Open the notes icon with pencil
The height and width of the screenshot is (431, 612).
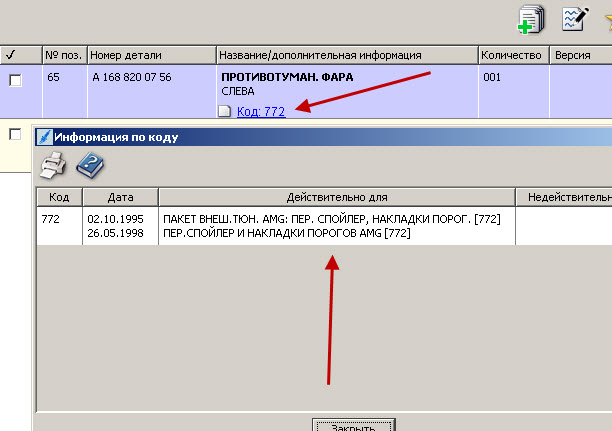(x=574, y=19)
